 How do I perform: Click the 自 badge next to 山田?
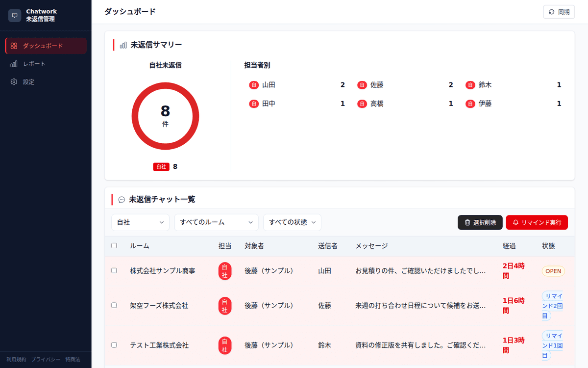pos(254,85)
